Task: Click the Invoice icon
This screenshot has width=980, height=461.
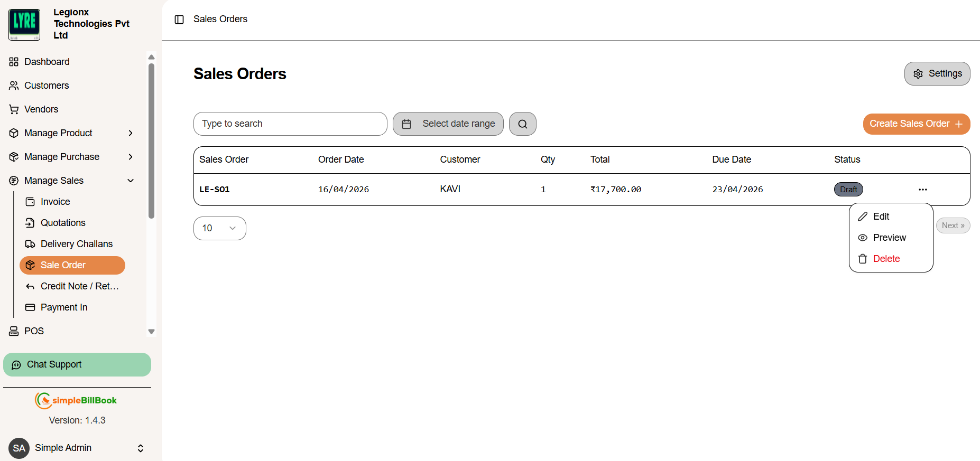Action: 30,202
